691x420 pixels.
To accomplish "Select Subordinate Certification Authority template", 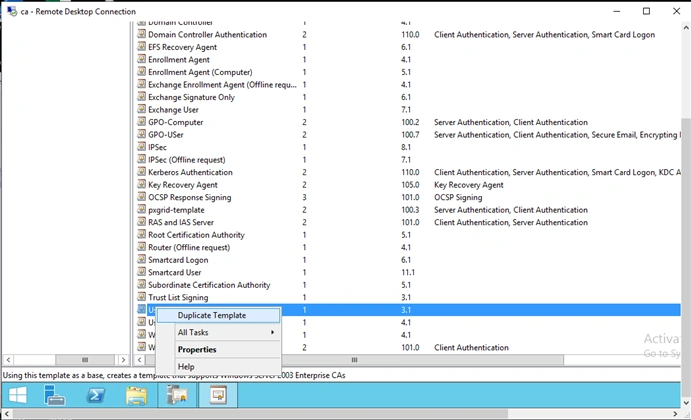I will tap(209, 285).
